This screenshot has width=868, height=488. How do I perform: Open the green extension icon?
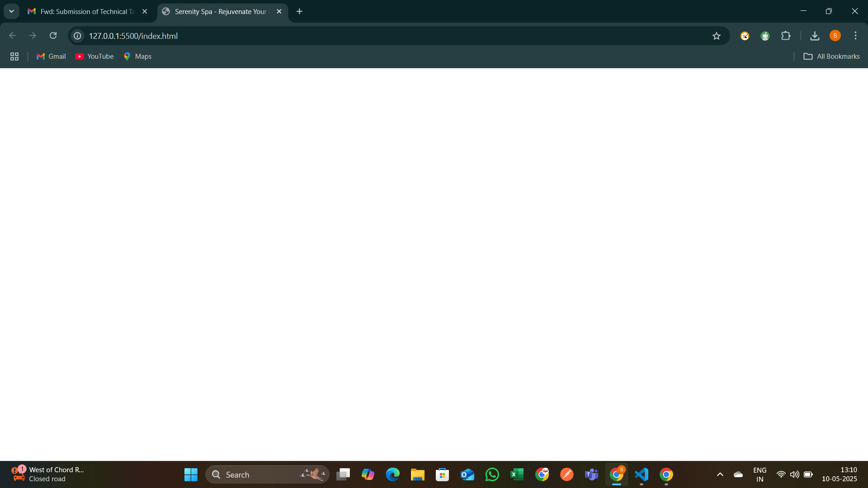(x=765, y=36)
